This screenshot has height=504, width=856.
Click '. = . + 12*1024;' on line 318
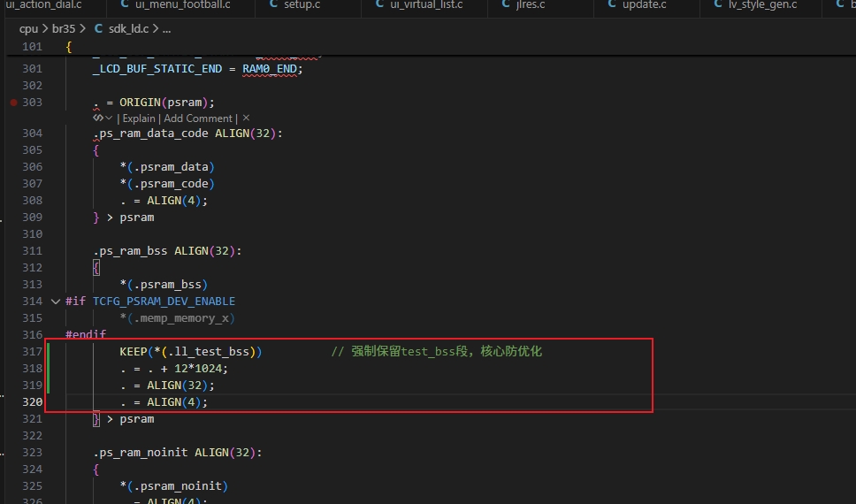174,369
